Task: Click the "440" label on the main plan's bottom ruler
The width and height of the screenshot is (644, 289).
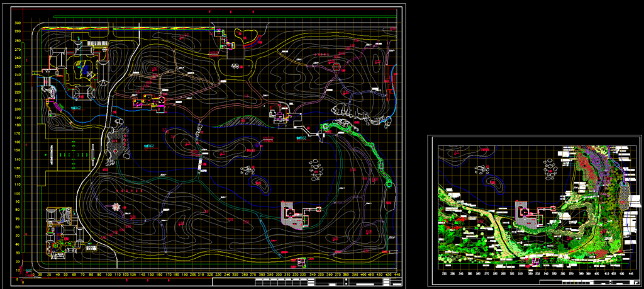Action: pos(396,275)
